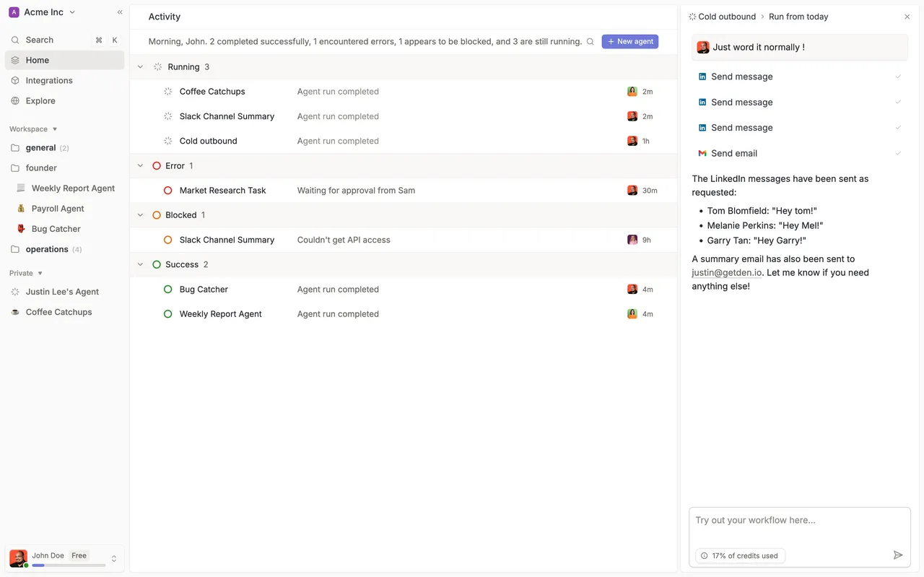Image resolution: width=924 pixels, height=577 pixels.
Task: Create a New agent
Action: [x=629, y=42]
